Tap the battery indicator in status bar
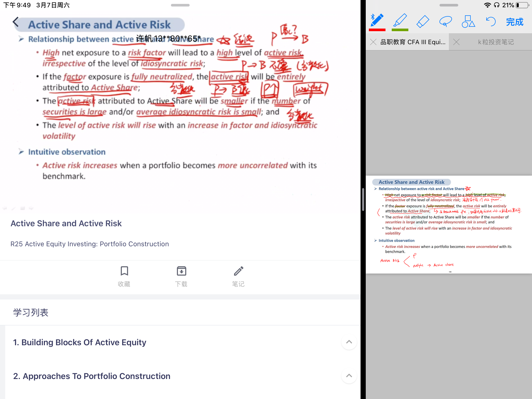Image resolution: width=532 pixels, height=399 pixels. (x=522, y=5)
